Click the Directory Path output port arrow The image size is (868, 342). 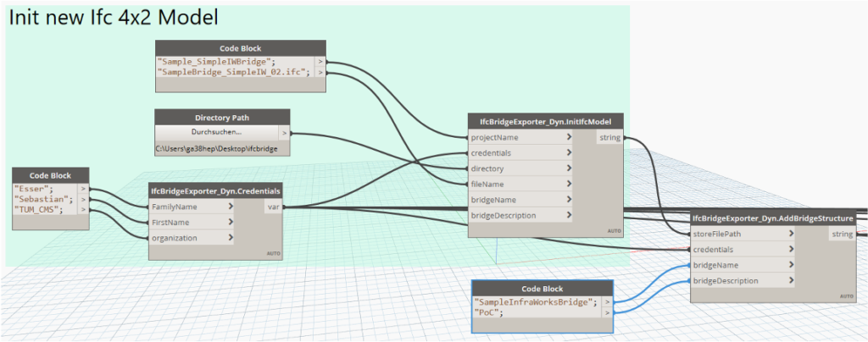pyautogui.click(x=284, y=133)
